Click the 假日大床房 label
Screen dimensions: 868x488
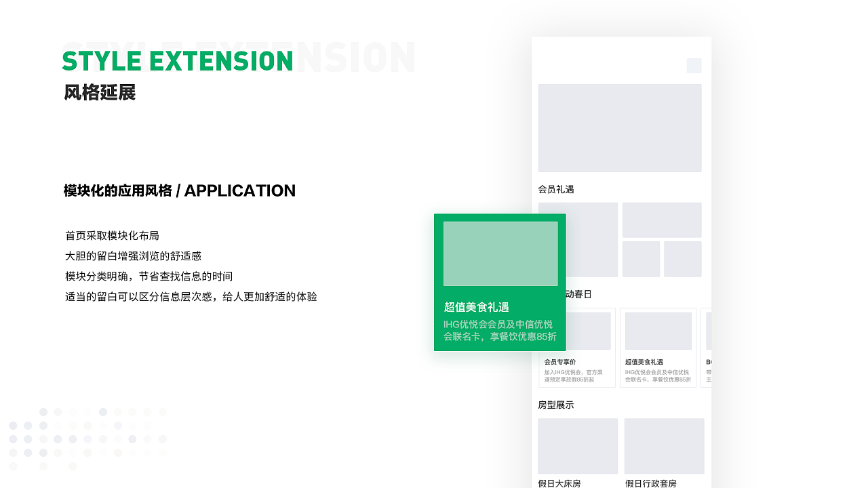[x=559, y=483]
